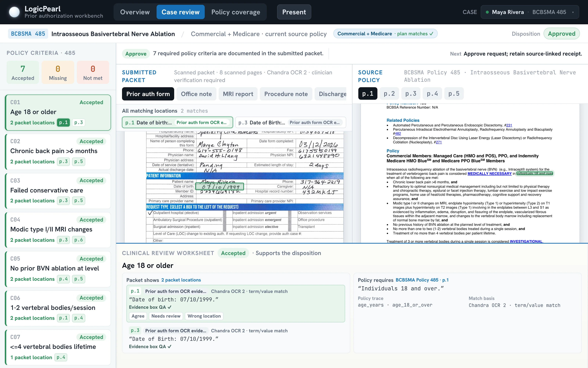This screenshot has width=588, height=368.
Task: Open p.6 location for C04
Action: tap(78, 240)
